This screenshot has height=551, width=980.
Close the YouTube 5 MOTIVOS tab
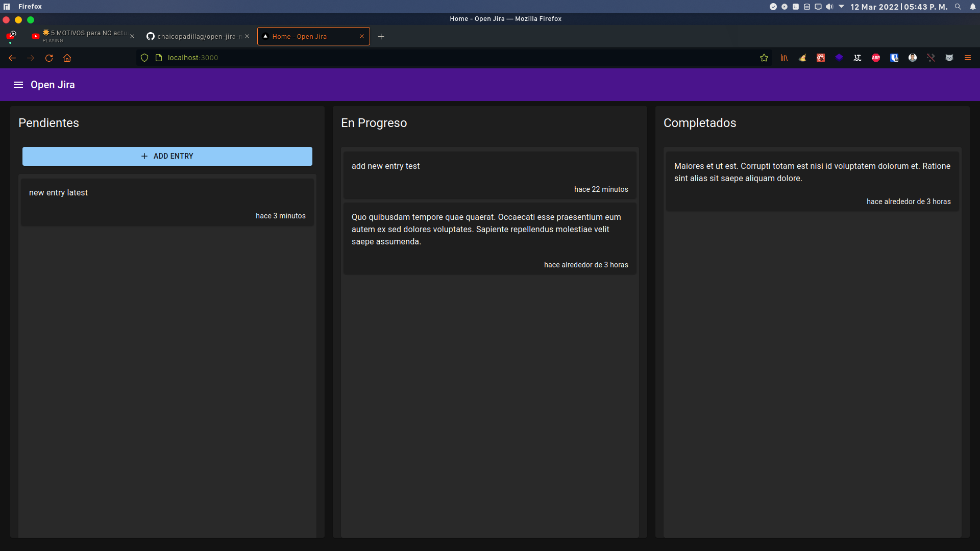132,36
